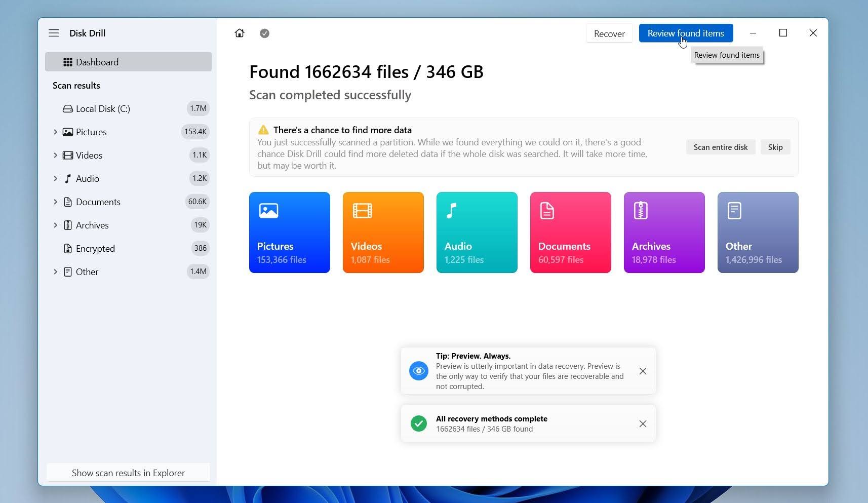Click the Documents icon in sidebar
The image size is (868, 503).
pos(67,202)
